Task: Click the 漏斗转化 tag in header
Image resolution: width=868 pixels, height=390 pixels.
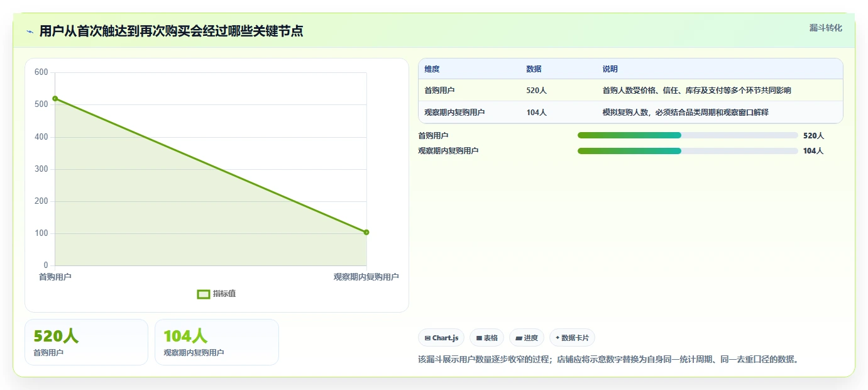Action: point(825,28)
